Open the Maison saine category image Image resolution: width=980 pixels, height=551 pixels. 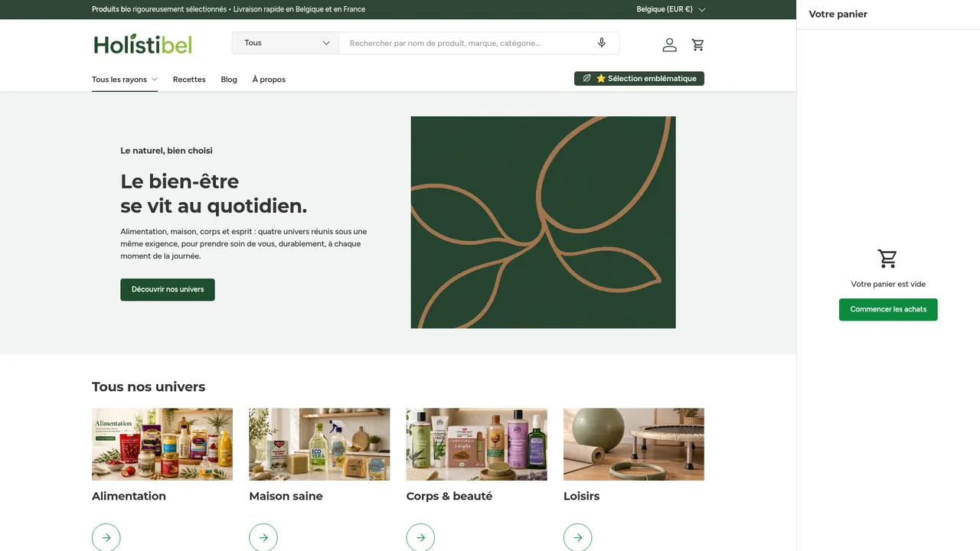pos(319,444)
